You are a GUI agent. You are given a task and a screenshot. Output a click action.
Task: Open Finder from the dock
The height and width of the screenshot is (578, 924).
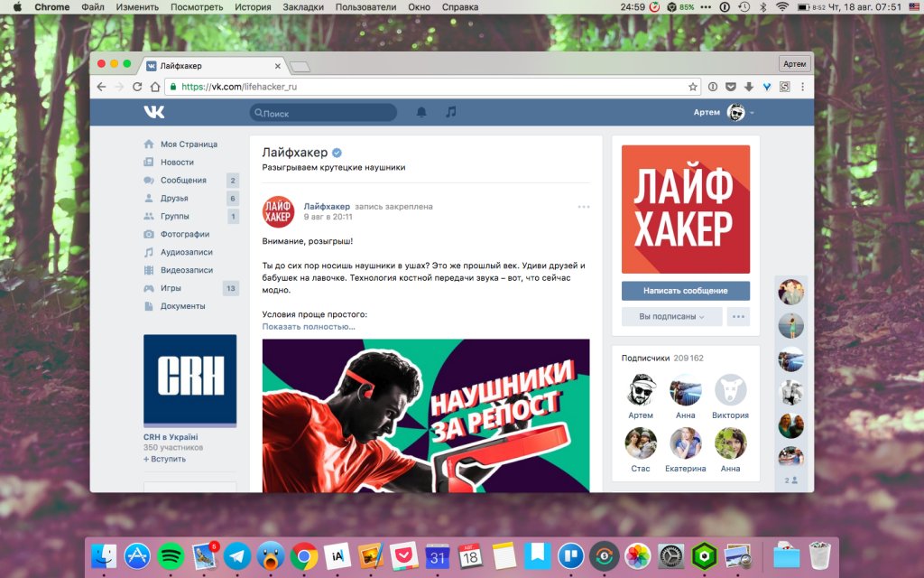(105, 556)
